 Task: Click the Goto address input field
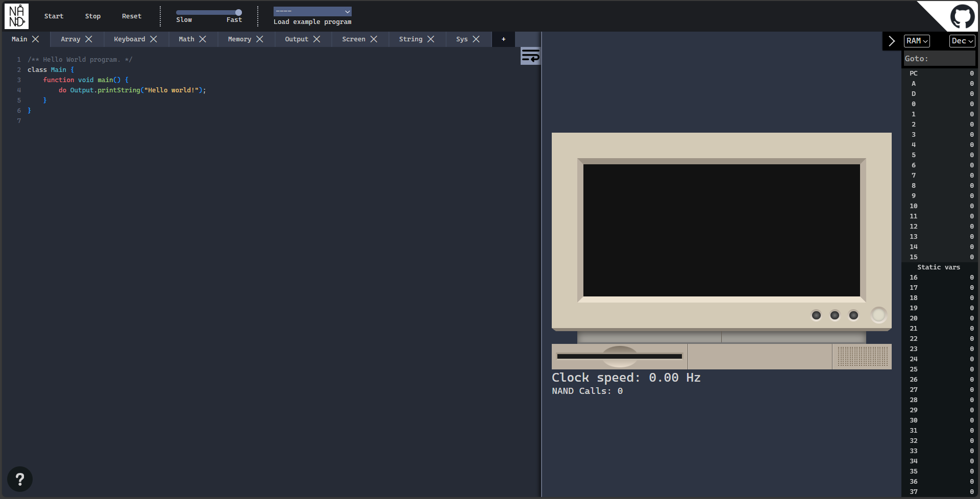[x=939, y=59]
